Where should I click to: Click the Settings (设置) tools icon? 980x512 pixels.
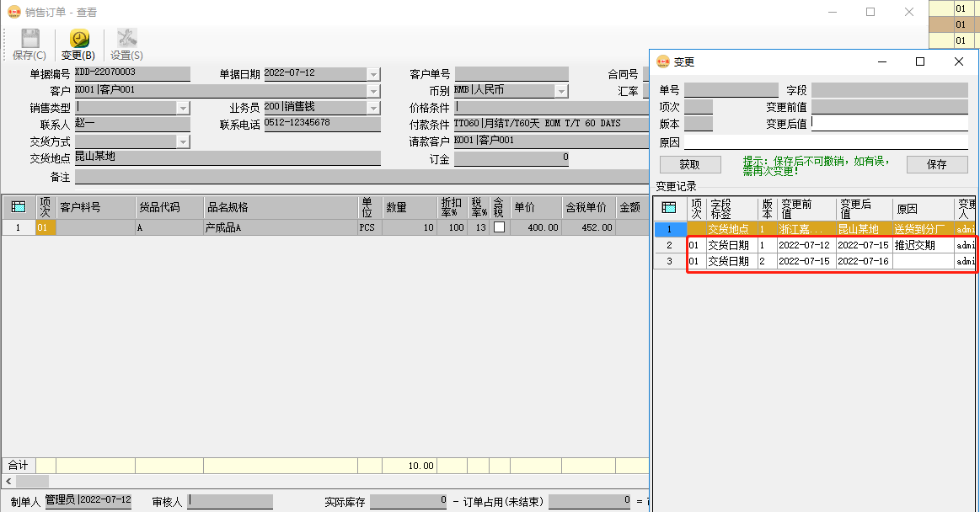(126, 39)
